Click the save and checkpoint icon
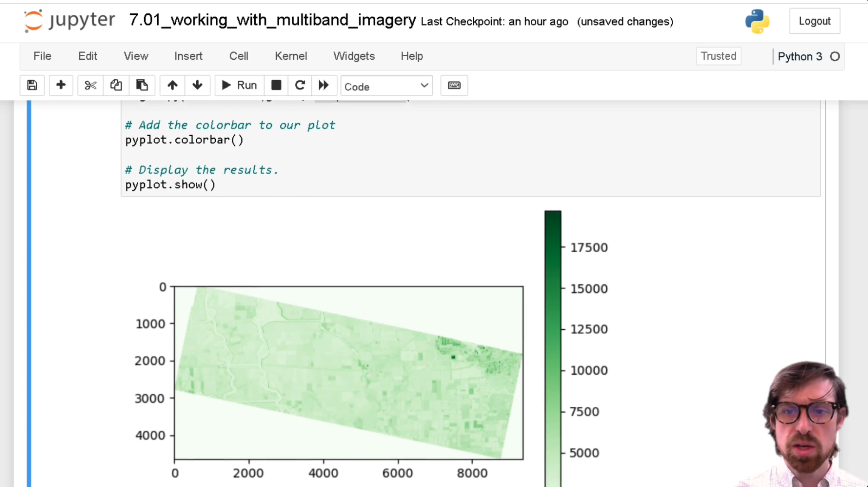Screen dimensions: 868x487 tap(32, 85)
